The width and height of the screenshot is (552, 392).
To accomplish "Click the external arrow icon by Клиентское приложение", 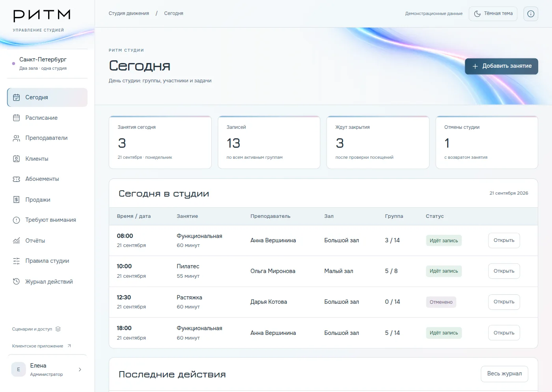I will coord(69,346).
